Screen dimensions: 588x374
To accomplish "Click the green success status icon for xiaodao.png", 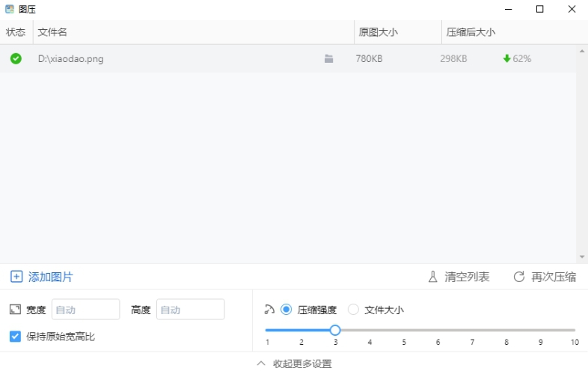I will pyautogui.click(x=16, y=58).
